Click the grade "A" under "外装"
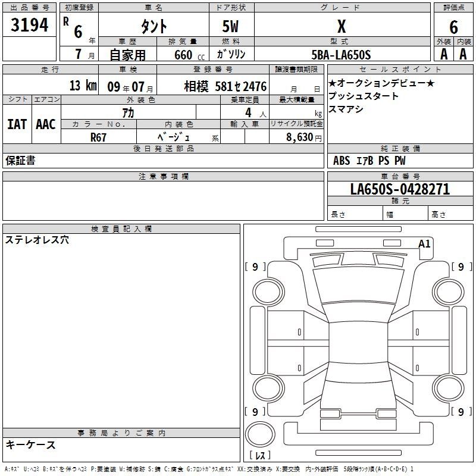The width and height of the screenshot is (476, 476). coord(444,54)
